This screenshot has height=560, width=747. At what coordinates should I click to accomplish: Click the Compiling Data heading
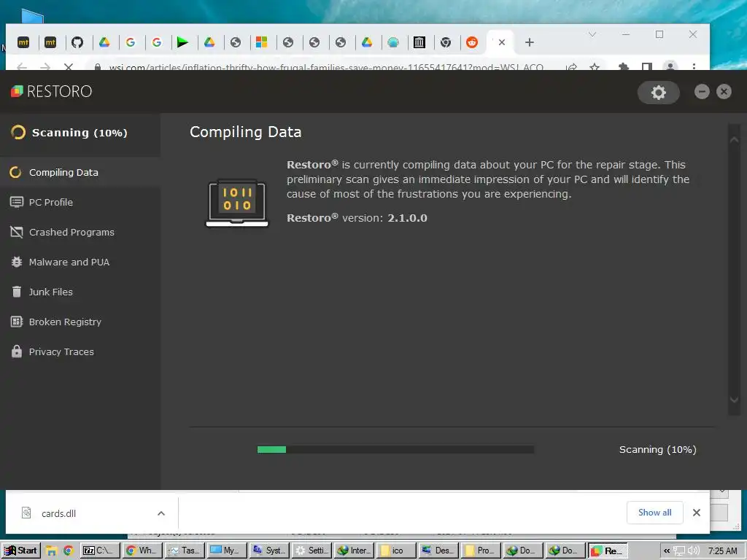pyautogui.click(x=246, y=132)
